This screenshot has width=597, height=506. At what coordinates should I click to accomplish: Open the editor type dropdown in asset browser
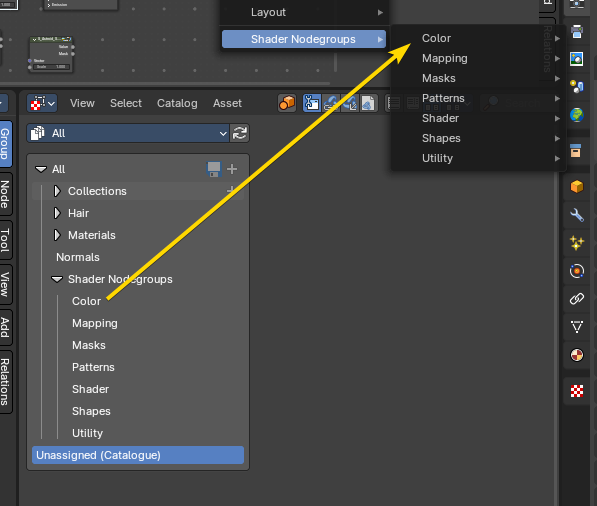click(42, 103)
